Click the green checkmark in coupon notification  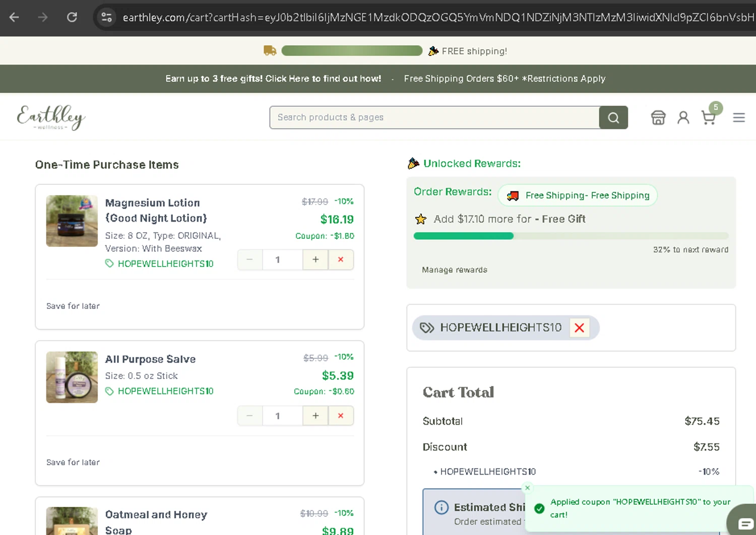pyautogui.click(x=539, y=508)
